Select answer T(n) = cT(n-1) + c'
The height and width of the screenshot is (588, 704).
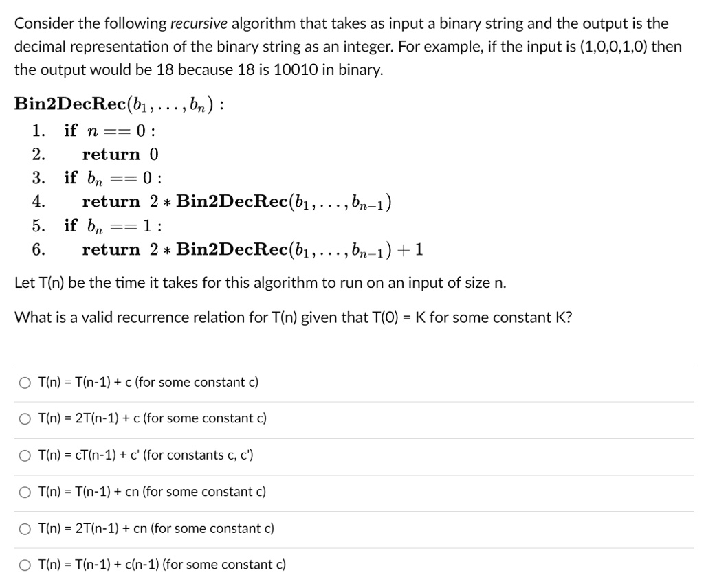coord(25,455)
